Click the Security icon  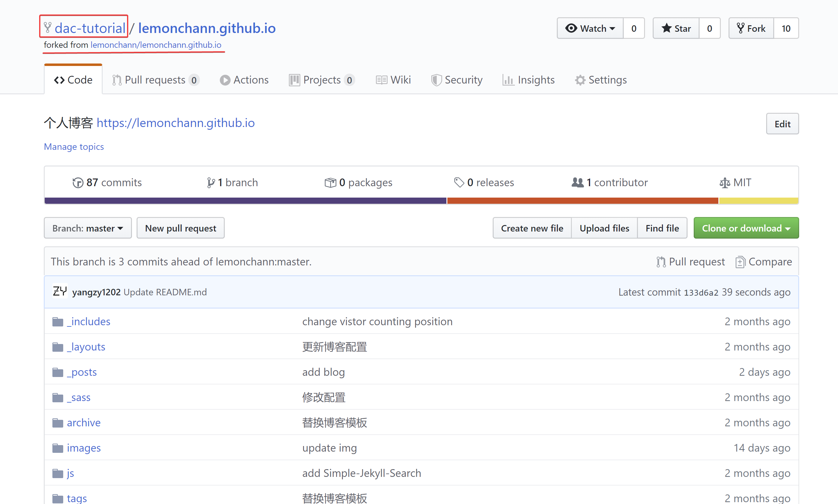coord(436,79)
